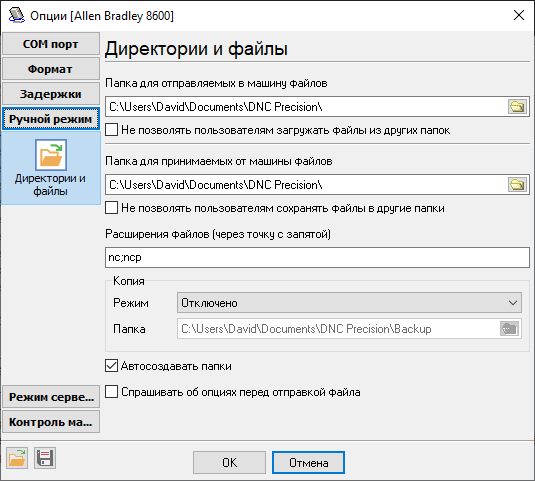Image resolution: width=535 pixels, height=481 pixels.
Task: Open the Задержки section
Action: (51, 94)
